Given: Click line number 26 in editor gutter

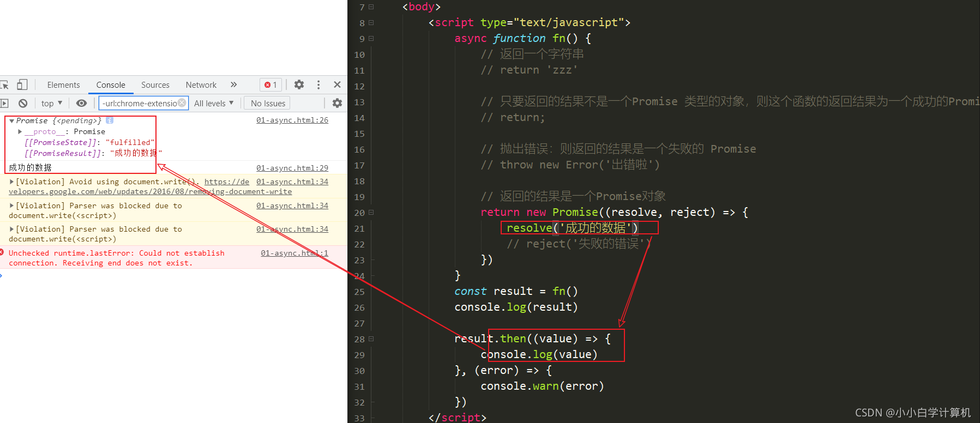Looking at the screenshot, I should pos(359,307).
